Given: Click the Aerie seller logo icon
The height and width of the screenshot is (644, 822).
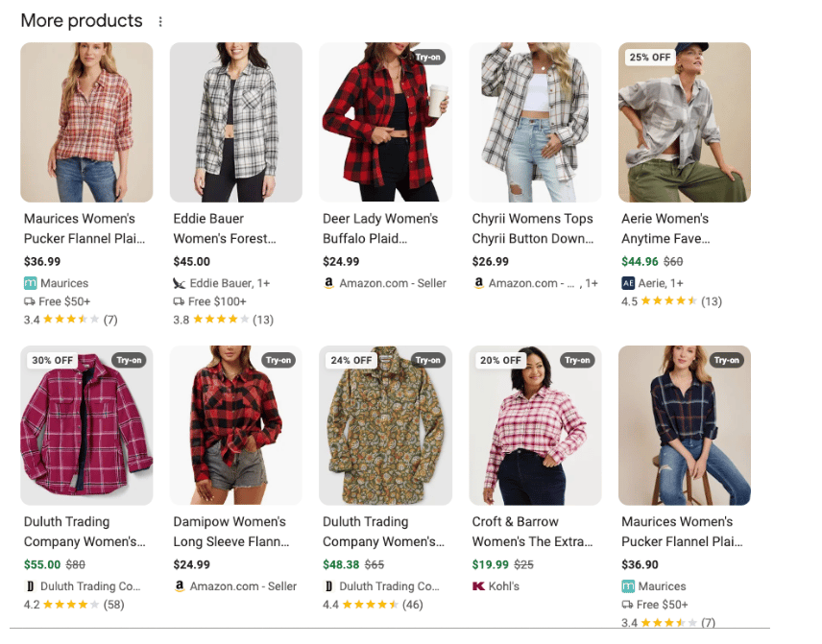Looking at the screenshot, I should [628, 283].
